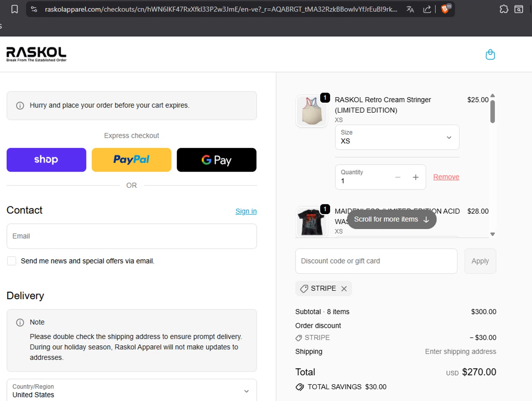
Task: Click the Retro Cream Stringer thumbnail
Action: coord(311,111)
